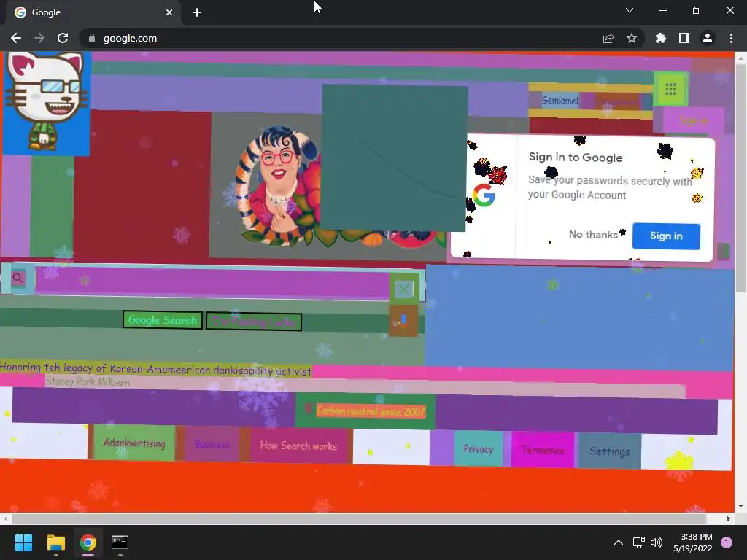
Task: Open the Business footer link
Action: [x=212, y=445]
